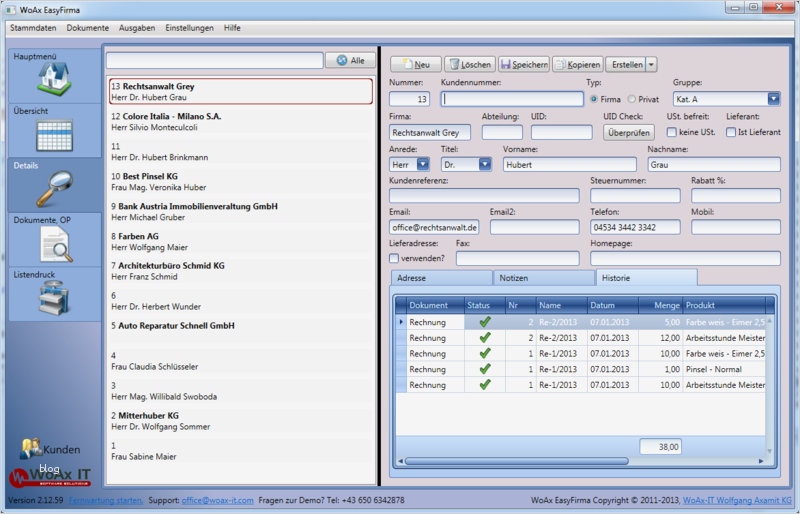Image resolution: width=800 pixels, height=514 pixels.
Task: Enable the keine USt. checkbox
Action: click(672, 132)
